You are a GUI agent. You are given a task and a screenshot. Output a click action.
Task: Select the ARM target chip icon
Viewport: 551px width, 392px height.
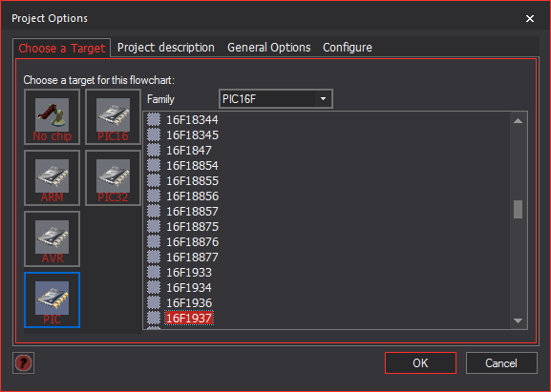coord(52,178)
